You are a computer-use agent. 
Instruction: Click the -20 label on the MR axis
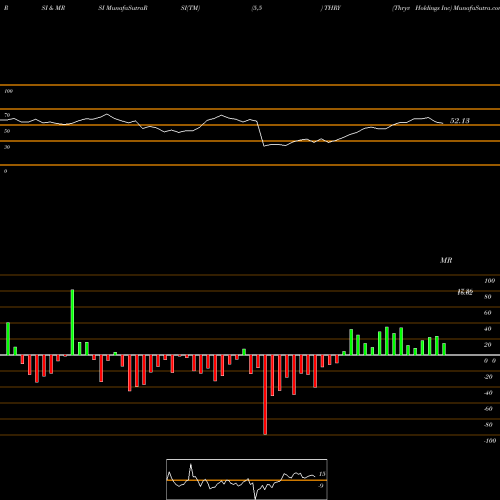tap(488, 377)
